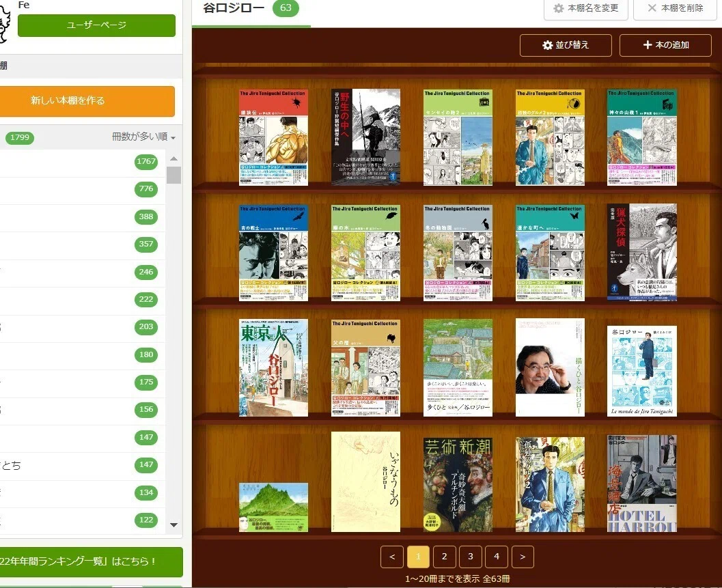Open the green mountain book cover
The image size is (722, 588).
coord(273,507)
